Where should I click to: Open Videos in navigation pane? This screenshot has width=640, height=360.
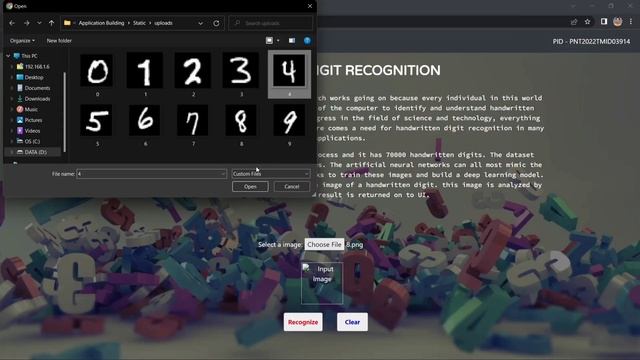pyautogui.click(x=32, y=131)
